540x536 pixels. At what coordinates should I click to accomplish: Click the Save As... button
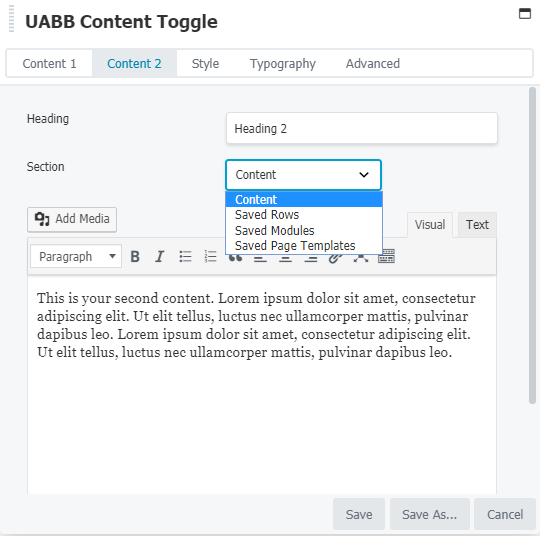[x=429, y=514]
